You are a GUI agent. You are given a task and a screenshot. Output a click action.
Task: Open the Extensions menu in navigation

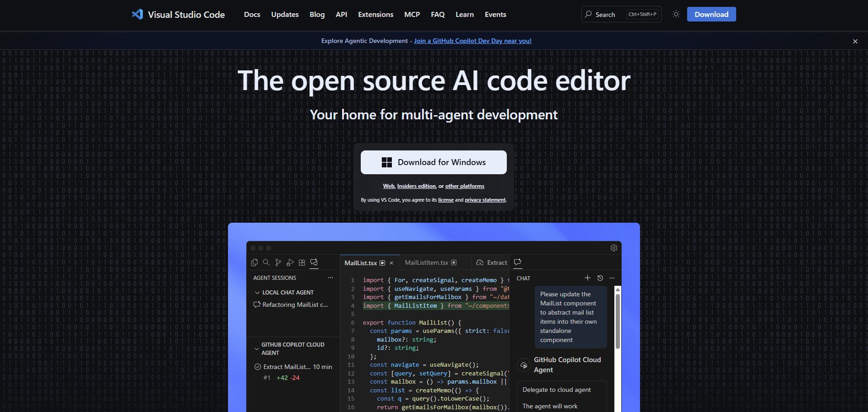(375, 15)
